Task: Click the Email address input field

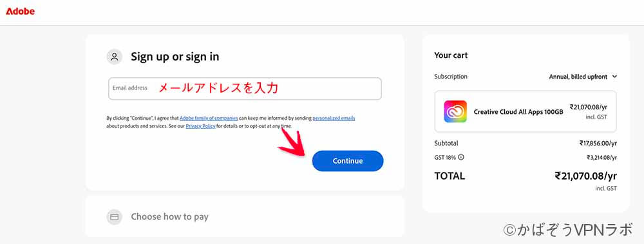Action: (245, 88)
